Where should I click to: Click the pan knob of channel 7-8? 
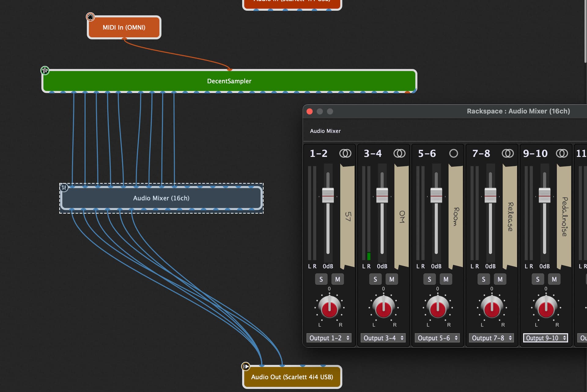492,308
